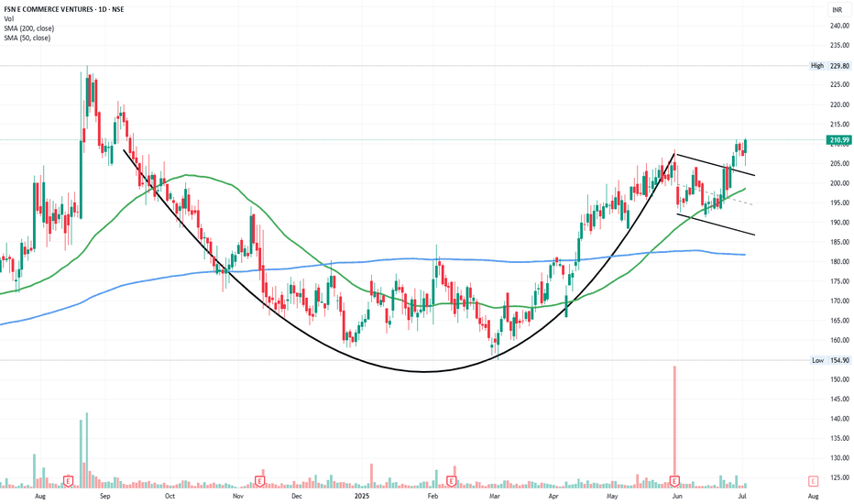The image size is (854, 504).
Task: Click the Oct label on the time axis
Action: 170,497
